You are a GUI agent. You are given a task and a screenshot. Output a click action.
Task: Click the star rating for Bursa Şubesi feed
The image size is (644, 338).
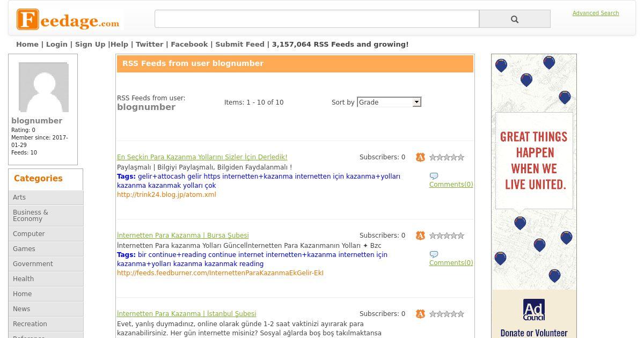[x=447, y=236]
